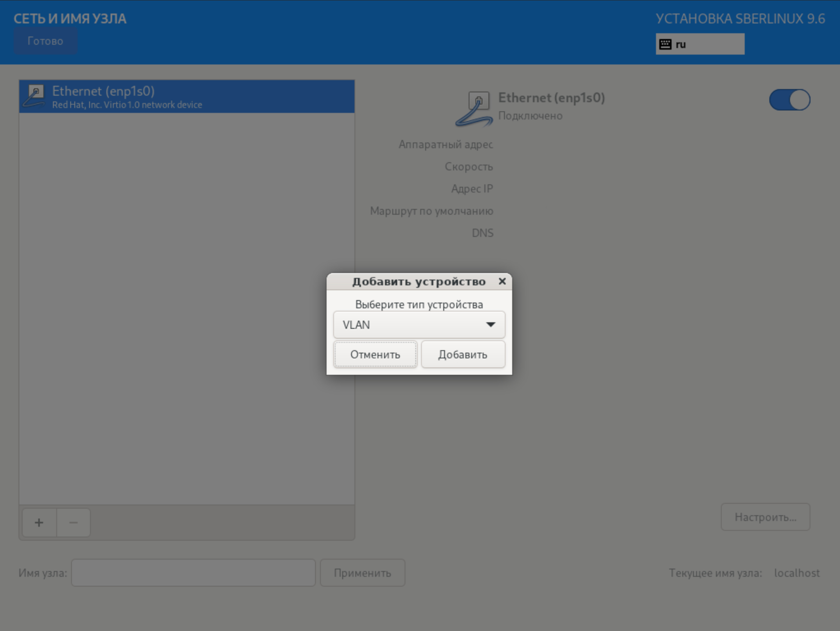Click the DNS label
The width and height of the screenshot is (840, 631).
point(483,233)
